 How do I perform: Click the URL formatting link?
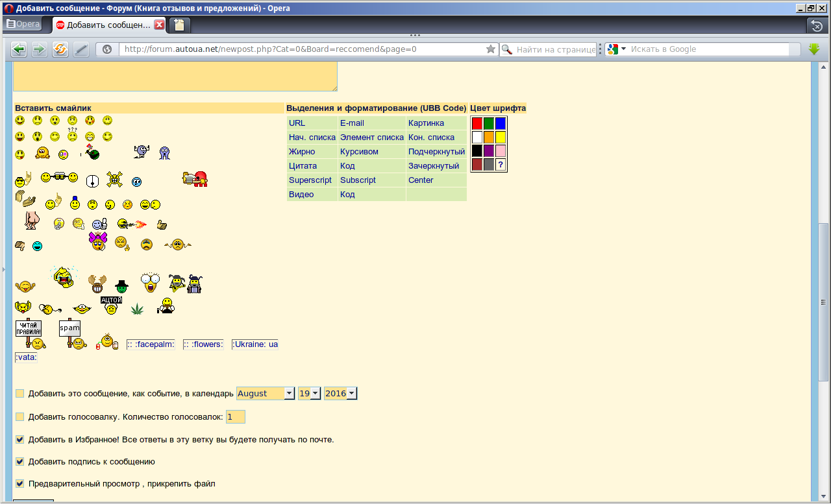point(297,123)
